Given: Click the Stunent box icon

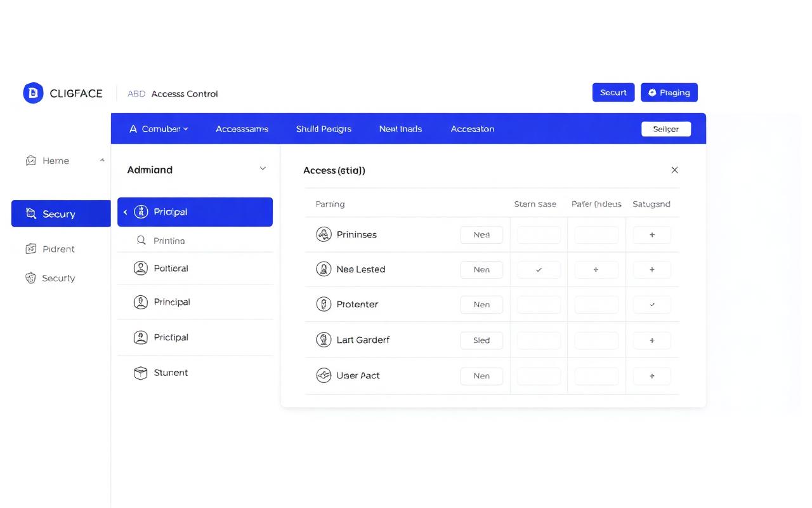Looking at the screenshot, I should click(x=141, y=373).
